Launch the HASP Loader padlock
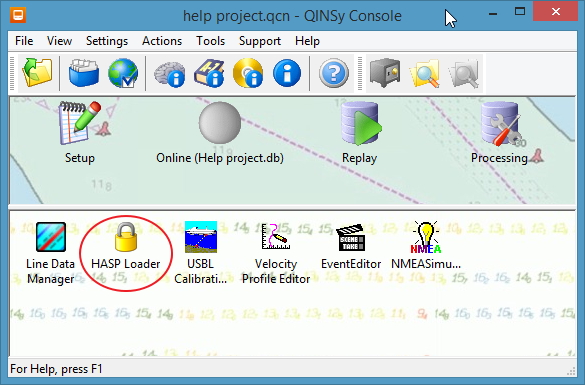This screenshot has height=385, width=585. [x=126, y=246]
